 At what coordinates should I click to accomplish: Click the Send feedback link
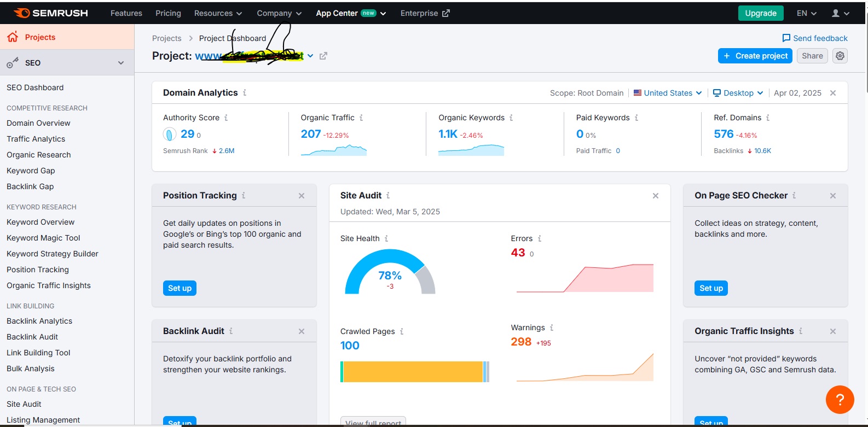pyautogui.click(x=815, y=38)
